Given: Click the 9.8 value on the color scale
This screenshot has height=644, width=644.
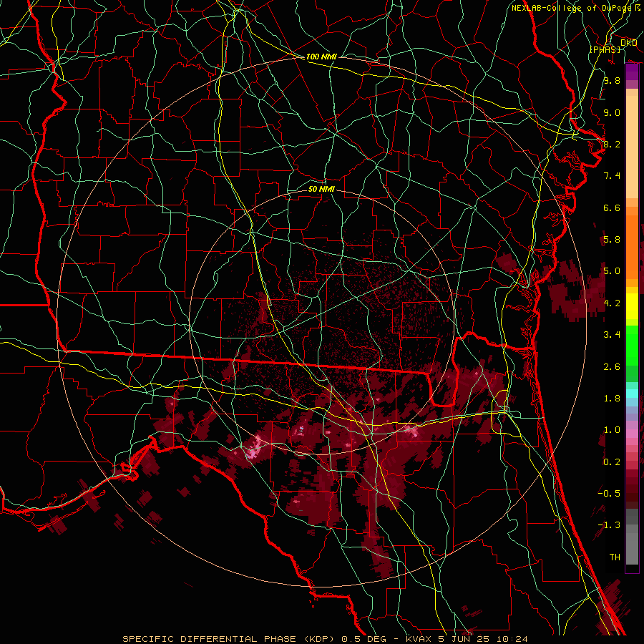Looking at the screenshot, I should click(x=612, y=81).
